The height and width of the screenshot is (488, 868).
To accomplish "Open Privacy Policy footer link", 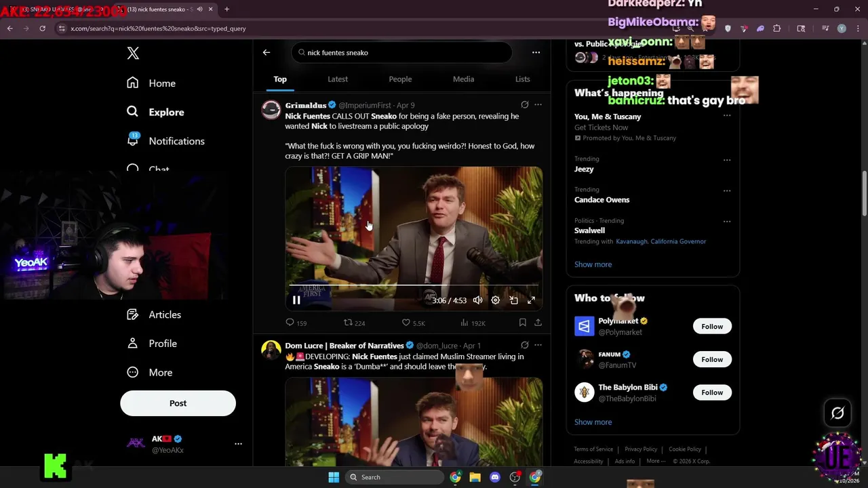I will click(x=641, y=449).
